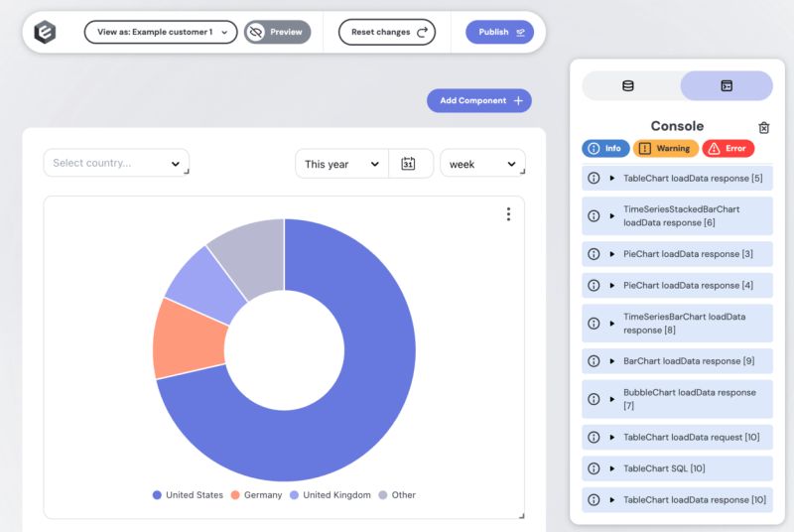
Task: Click the chart resize handle corner
Action: point(522,516)
